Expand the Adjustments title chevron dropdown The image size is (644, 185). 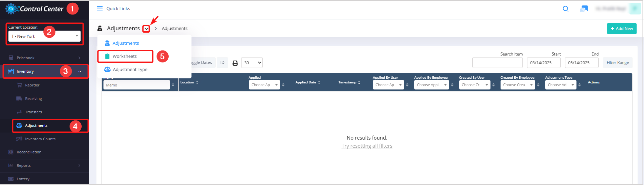click(146, 29)
